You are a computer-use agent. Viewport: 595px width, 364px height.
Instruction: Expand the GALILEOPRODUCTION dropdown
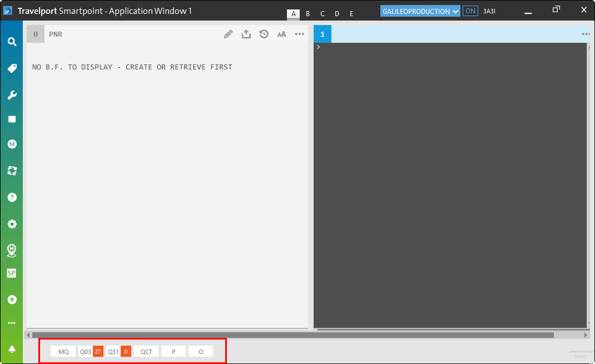[420, 11]
